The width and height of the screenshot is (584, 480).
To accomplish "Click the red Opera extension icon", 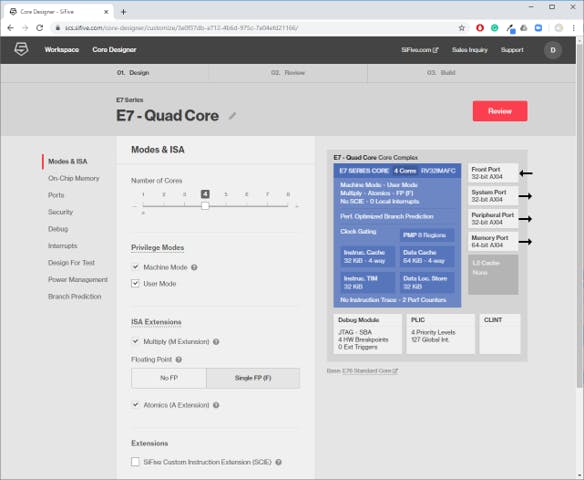I will tap(480, 28).
